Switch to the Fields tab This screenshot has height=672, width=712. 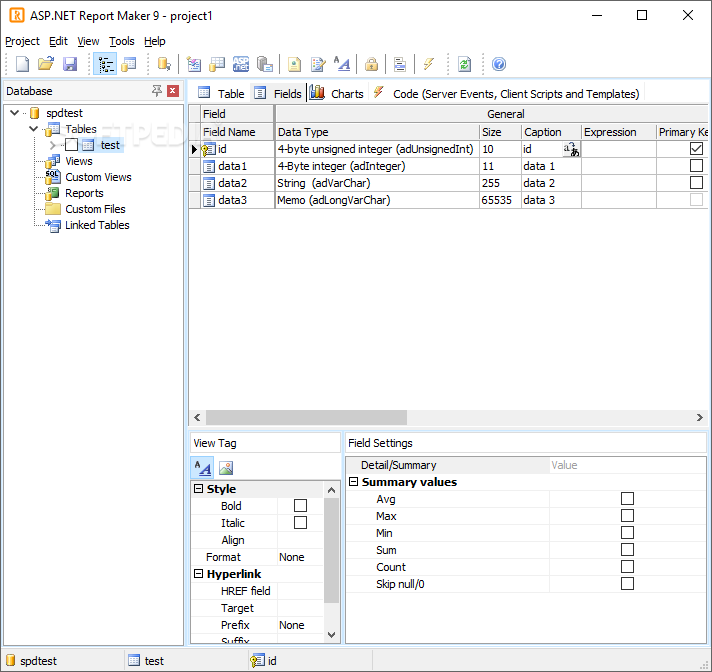pos(277,94)
